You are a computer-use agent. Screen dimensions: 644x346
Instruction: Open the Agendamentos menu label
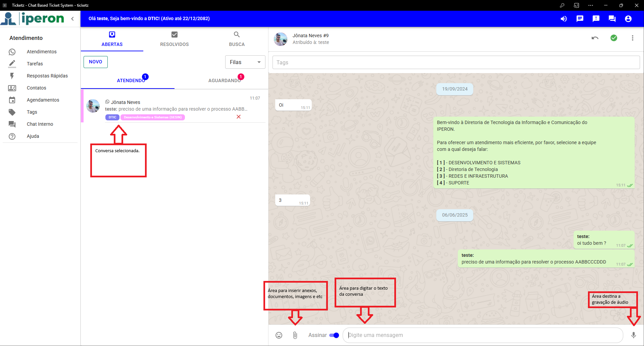(43, 100)
